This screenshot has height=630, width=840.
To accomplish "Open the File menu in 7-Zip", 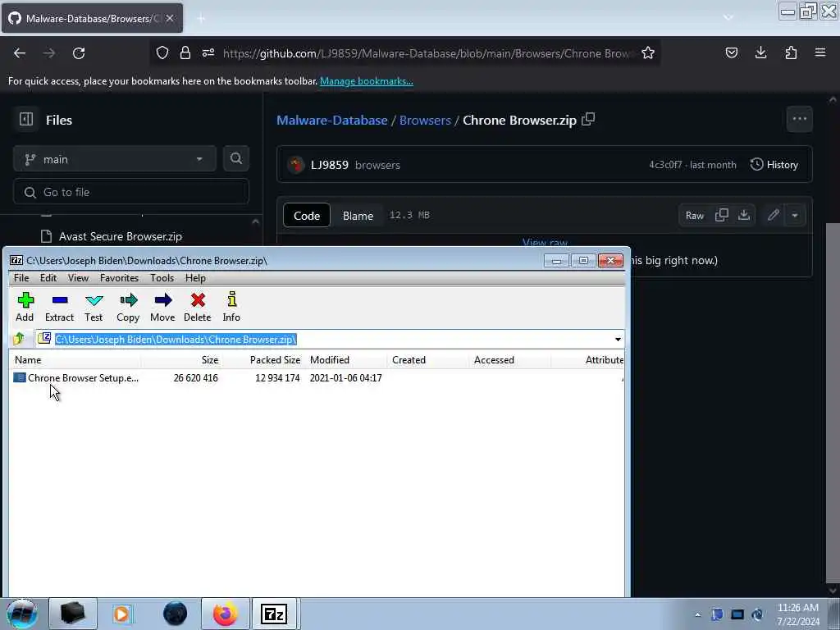I will click(21, 278).
